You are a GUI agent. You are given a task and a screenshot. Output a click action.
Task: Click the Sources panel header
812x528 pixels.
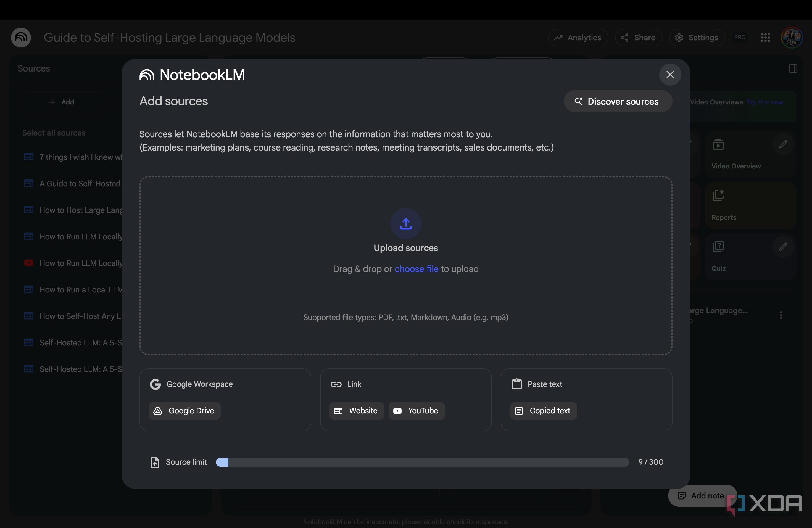tap(34, 68)
